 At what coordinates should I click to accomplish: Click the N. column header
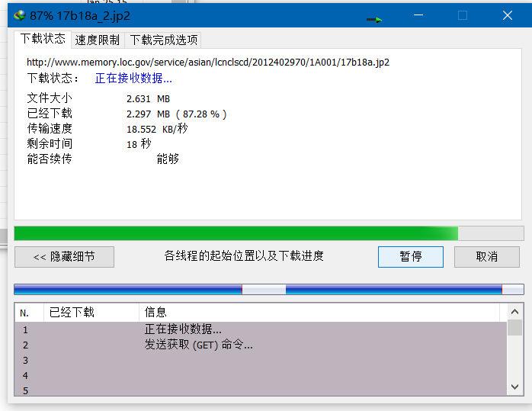[29, 313]
